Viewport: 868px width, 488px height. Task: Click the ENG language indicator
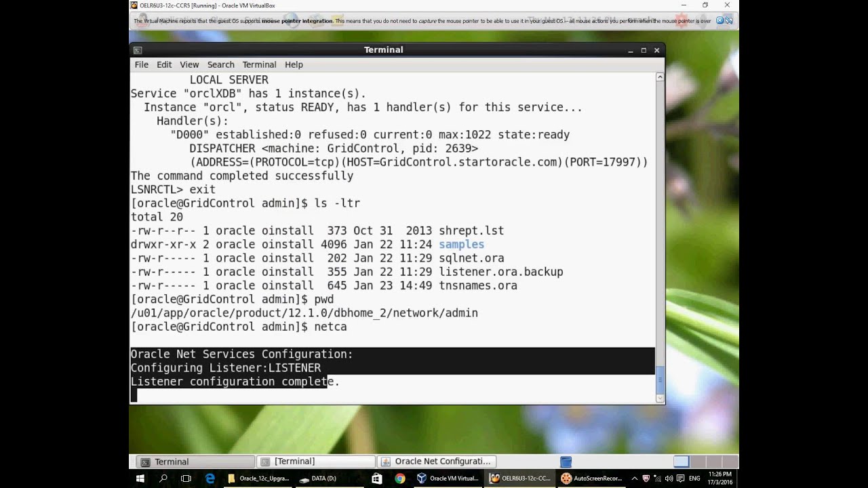[x=694, y=478]
